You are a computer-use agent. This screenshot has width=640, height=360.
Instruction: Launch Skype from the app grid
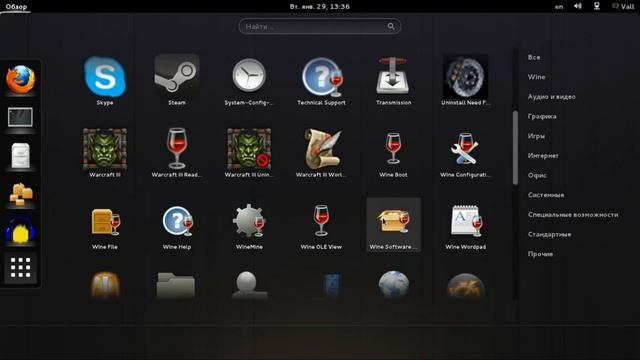point(105,80)
